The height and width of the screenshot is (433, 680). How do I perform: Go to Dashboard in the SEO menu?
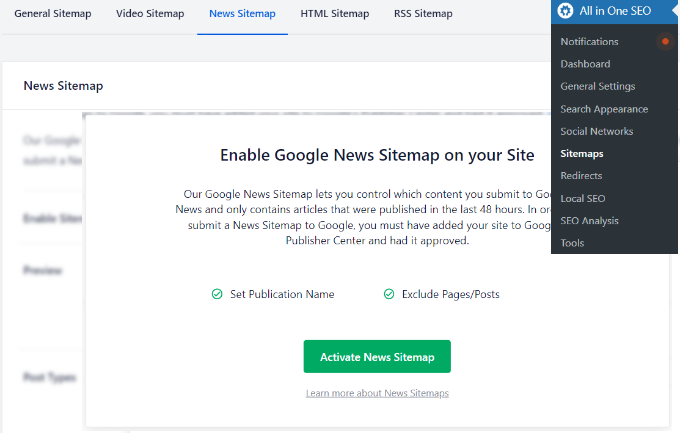click(x=585, y=64)
